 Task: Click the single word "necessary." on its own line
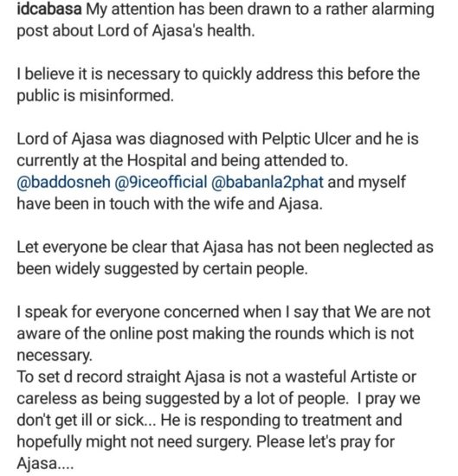[55, 356]
